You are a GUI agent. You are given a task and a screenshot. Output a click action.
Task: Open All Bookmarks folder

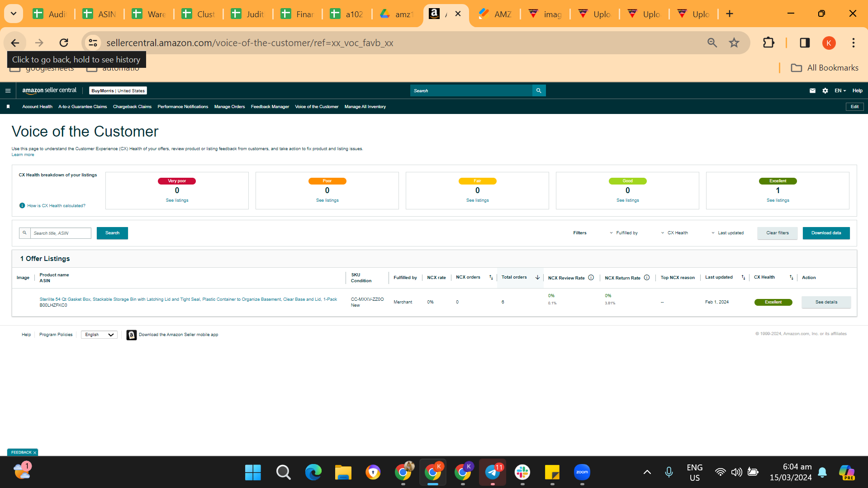(824, 68)
